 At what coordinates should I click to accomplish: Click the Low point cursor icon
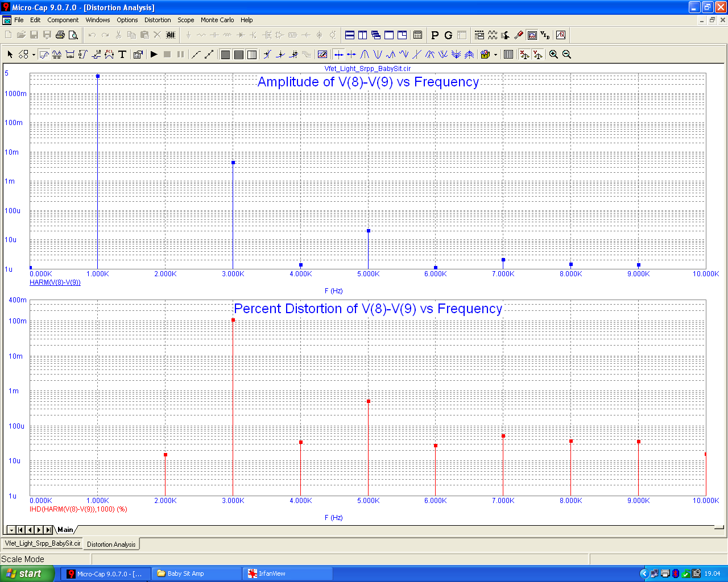coord(404,55)
